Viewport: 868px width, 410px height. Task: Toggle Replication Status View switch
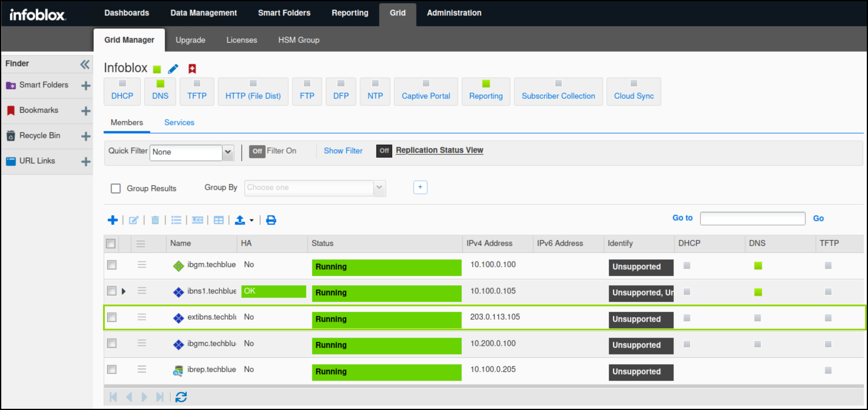(384, 151)
